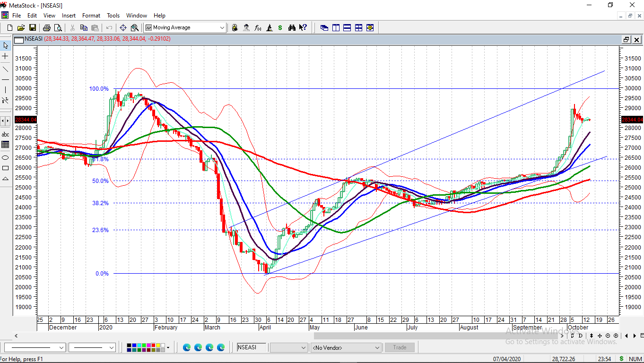This screenshot has height=363, width=644.
Task: Open the Format menu
Action: pos(91,16)
